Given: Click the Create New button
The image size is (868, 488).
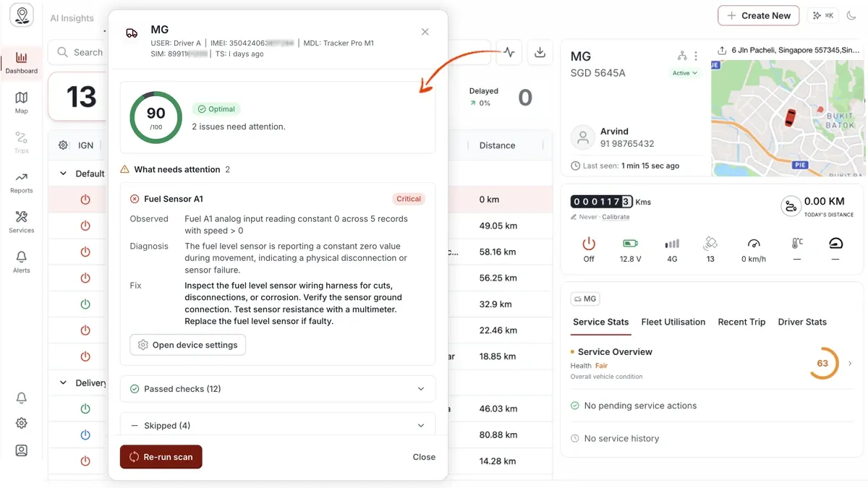Looking at the screenshot, I should [x=759, y=15].
